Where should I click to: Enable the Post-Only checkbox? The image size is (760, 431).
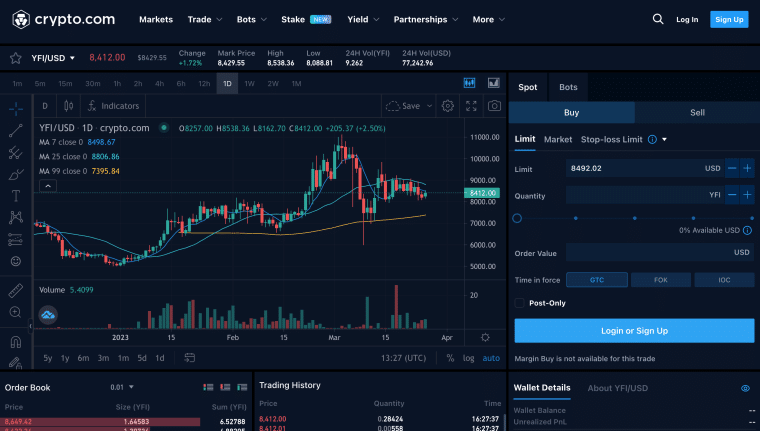point(519,302)
